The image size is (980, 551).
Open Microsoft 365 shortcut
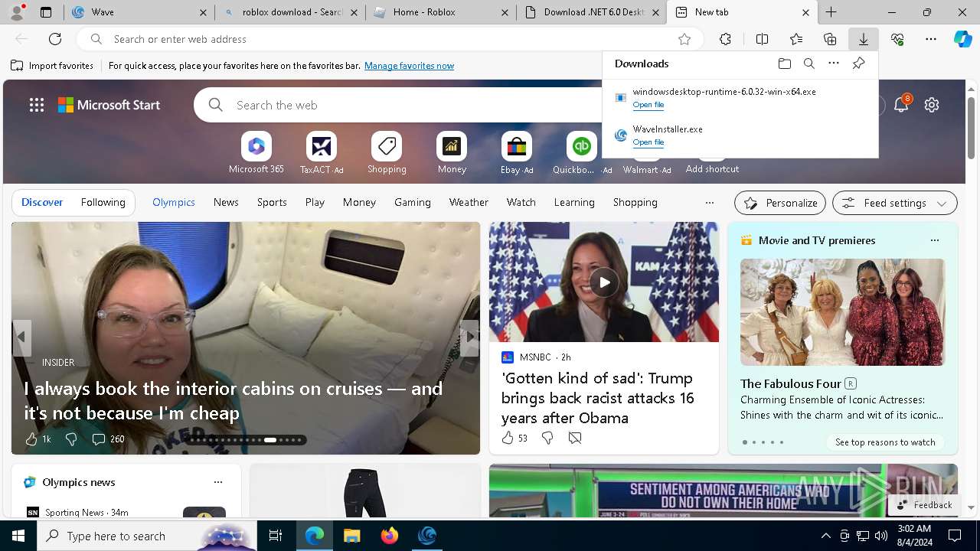(x=256, y=153)
